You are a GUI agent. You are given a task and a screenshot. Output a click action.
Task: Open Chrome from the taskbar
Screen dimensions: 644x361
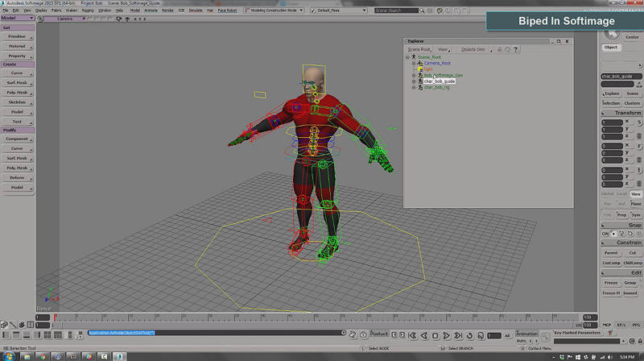(43, 356)
